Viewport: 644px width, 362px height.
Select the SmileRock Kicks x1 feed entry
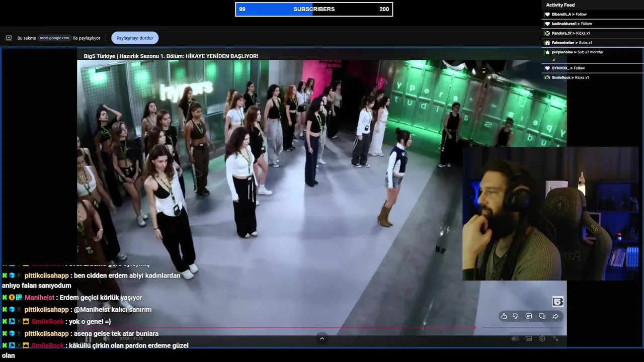(593, 77)
